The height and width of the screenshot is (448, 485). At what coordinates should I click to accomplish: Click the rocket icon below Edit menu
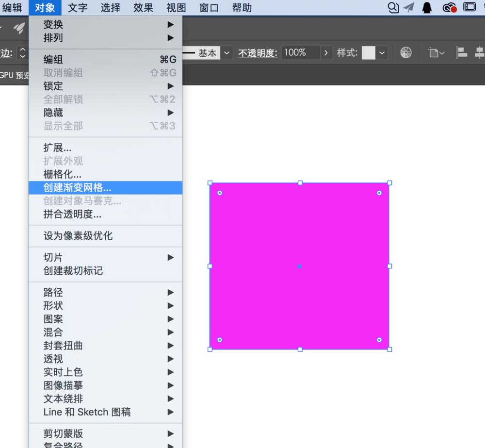click(17, 29)
